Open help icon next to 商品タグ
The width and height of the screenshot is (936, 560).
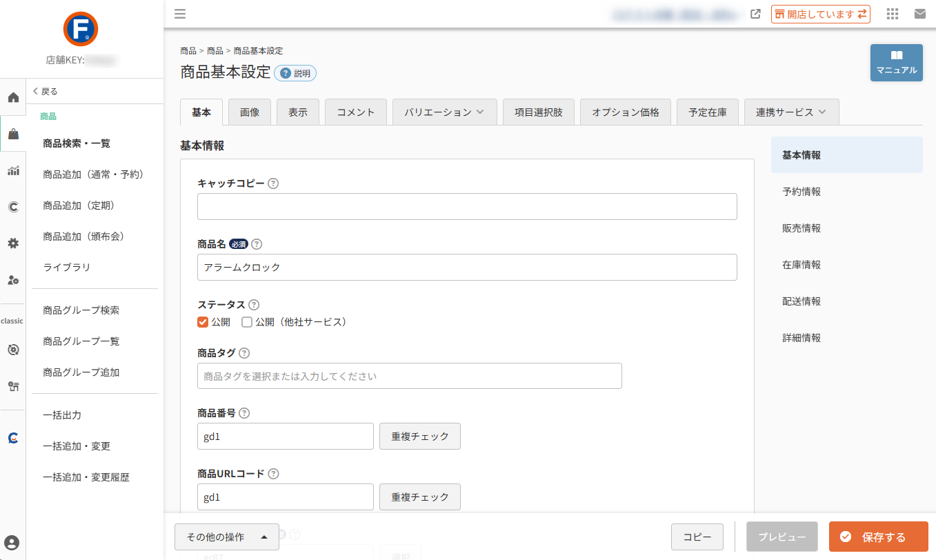point(244,353)
